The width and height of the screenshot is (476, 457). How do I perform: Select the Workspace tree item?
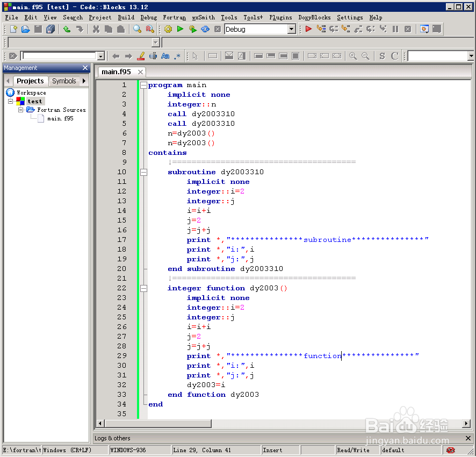click(31, 92)
